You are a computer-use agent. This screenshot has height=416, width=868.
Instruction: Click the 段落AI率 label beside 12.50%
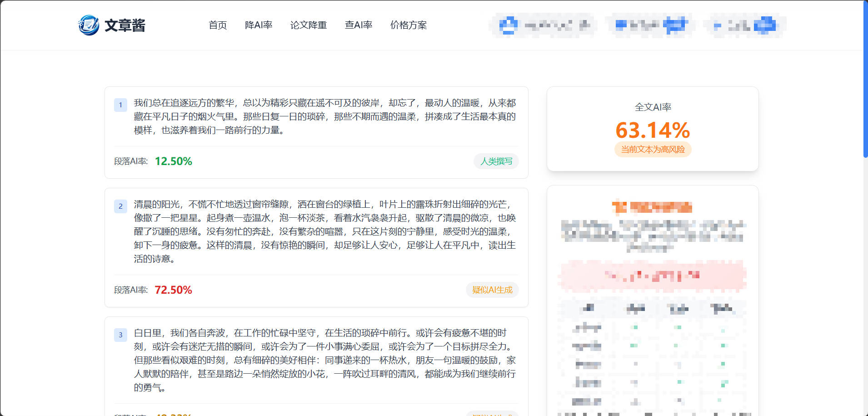[x=131, y=161]
